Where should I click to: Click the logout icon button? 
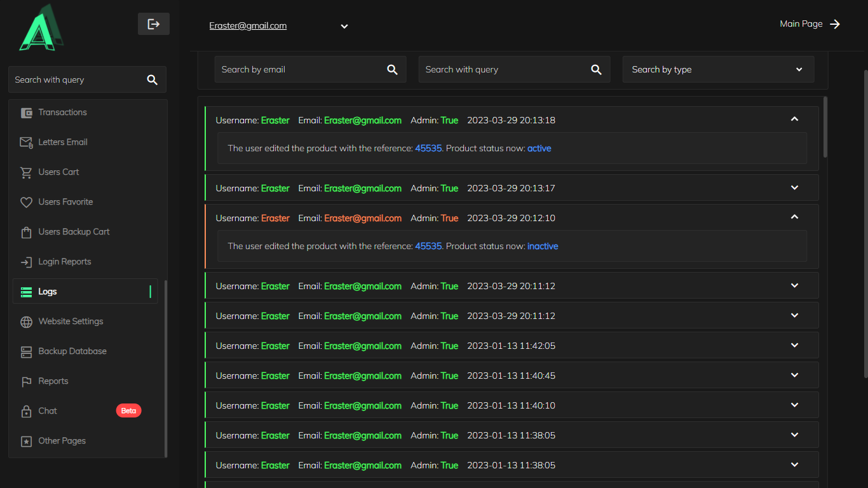[x=153, y=24]
